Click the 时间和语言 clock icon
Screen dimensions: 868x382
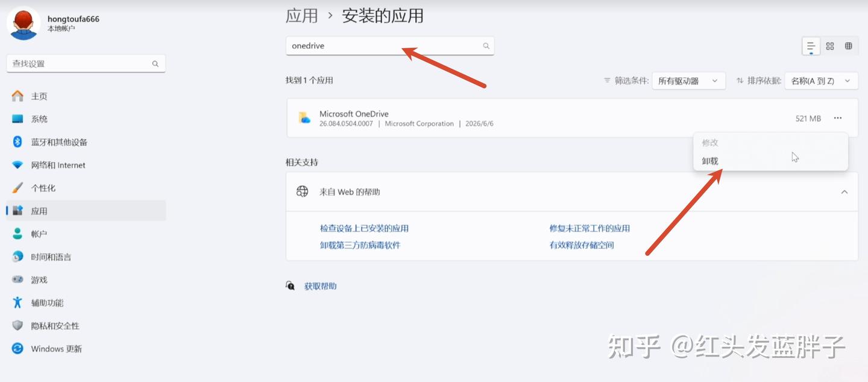point(17,256)
